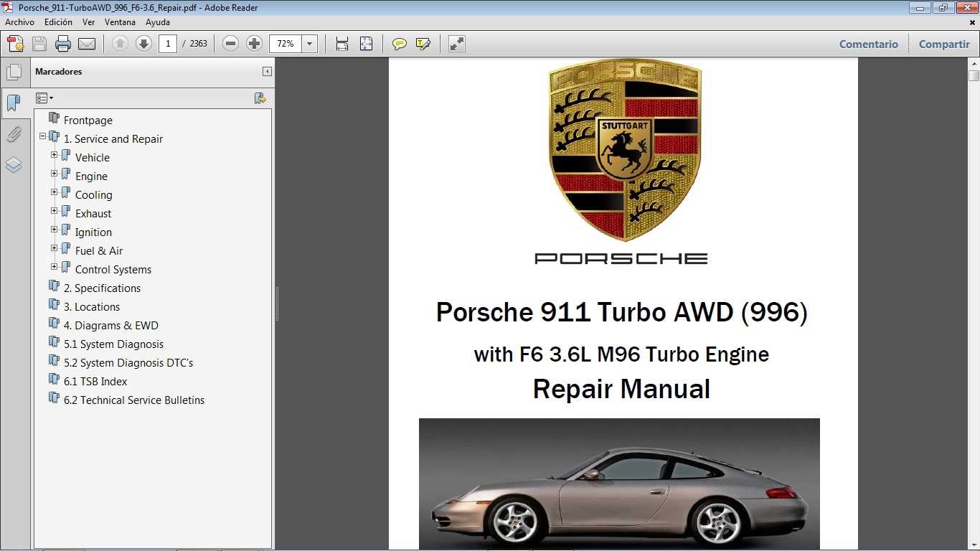Viewport: 980px width, 551px height.
Task: Select the Control Systems bookmark label
Action: coord(113,270)
